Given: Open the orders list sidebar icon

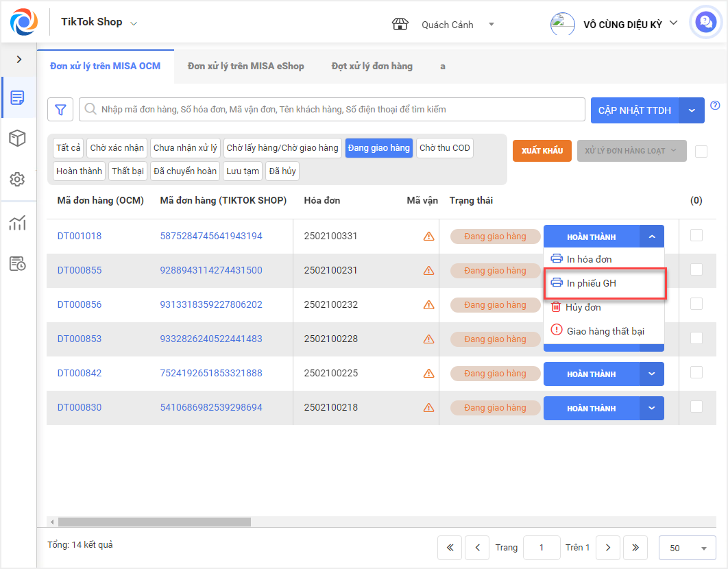Looking at the screenshot, I should [x=18, y=97].
